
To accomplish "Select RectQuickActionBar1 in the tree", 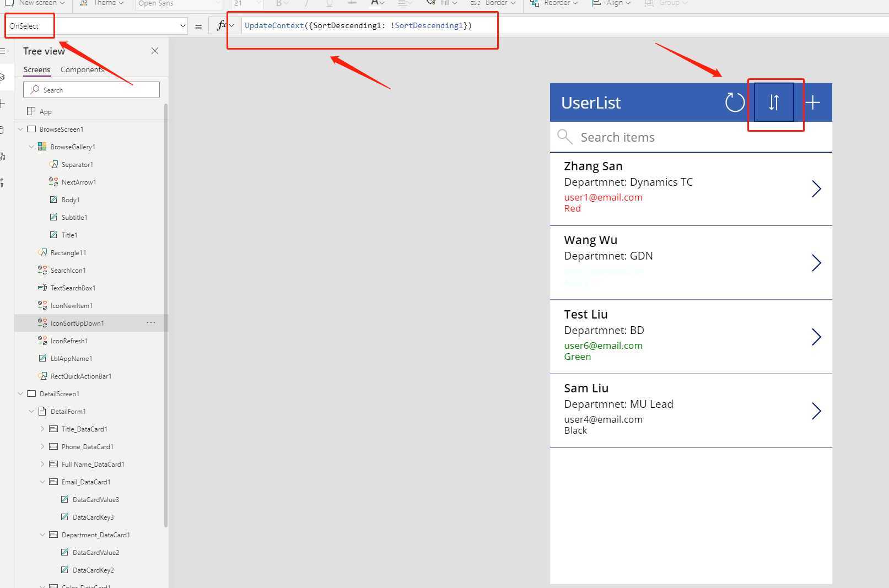I will point(81,376).
